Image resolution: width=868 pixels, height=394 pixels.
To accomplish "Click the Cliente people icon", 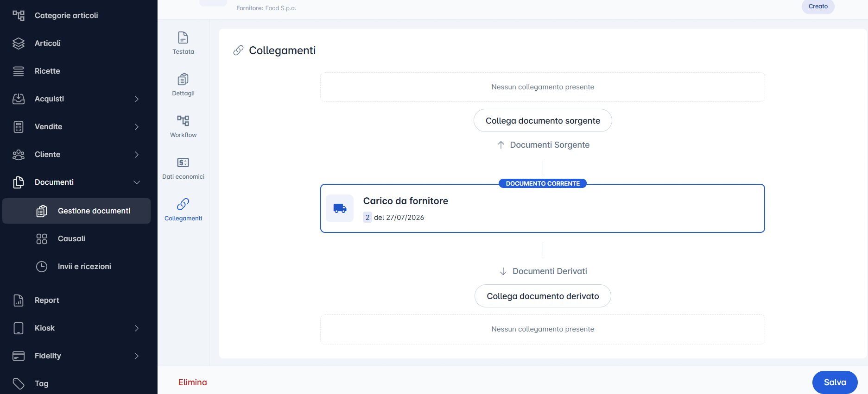I will (19, 154).
